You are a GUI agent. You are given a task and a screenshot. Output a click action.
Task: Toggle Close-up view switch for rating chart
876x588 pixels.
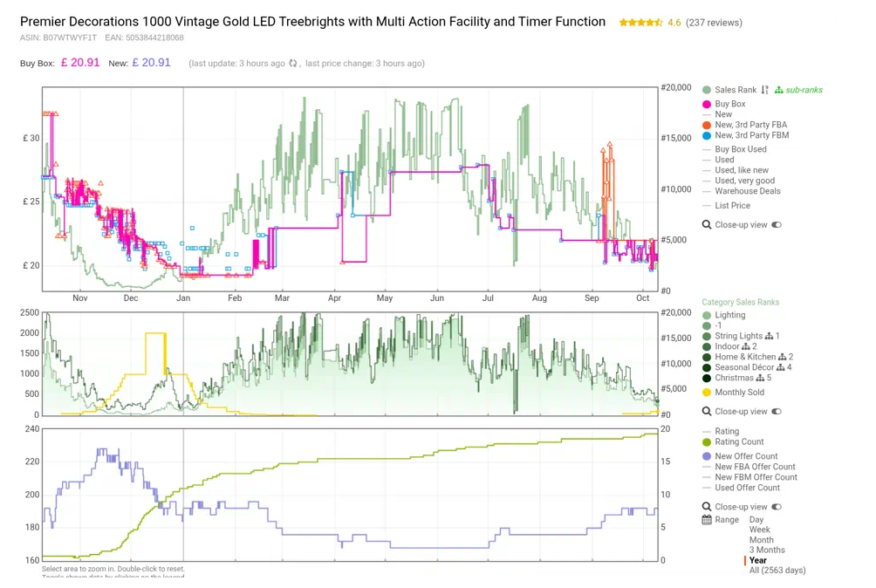pyautogui.click(x=777, y=507)
